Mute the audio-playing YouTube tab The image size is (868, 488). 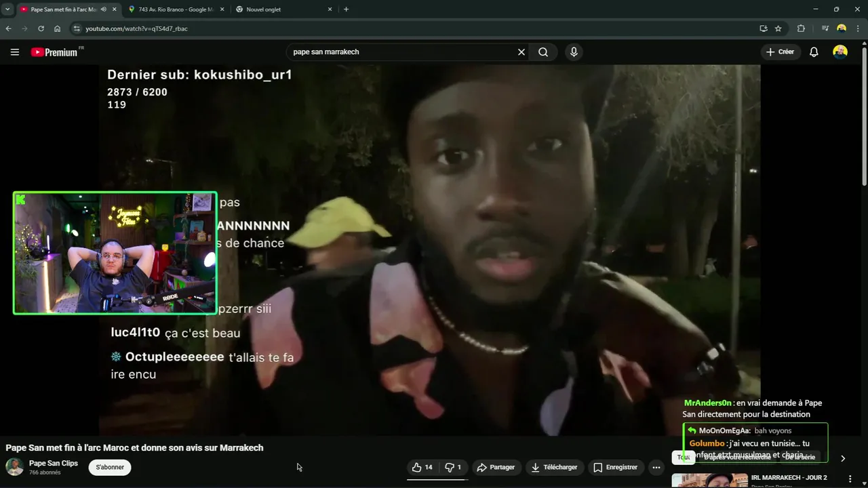click(x=104, y=9)
